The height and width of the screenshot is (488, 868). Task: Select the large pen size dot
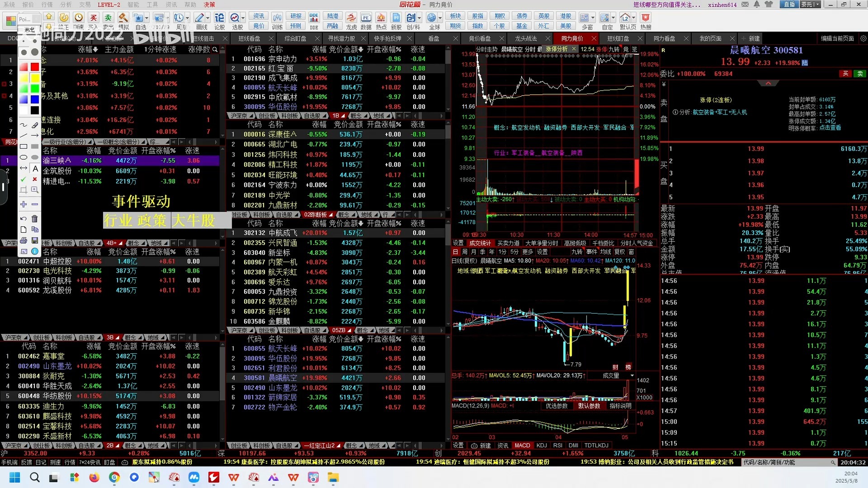pyautogui.click(x=35, y=52)
